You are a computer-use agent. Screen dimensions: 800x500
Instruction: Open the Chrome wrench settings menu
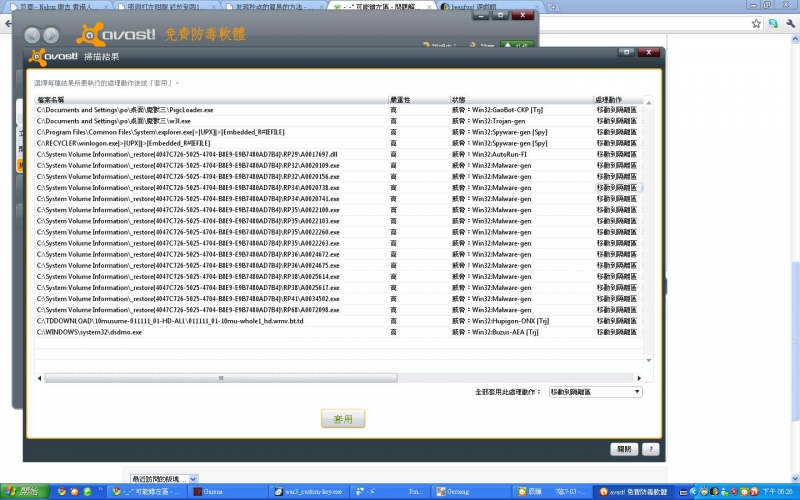click(791, 23)
